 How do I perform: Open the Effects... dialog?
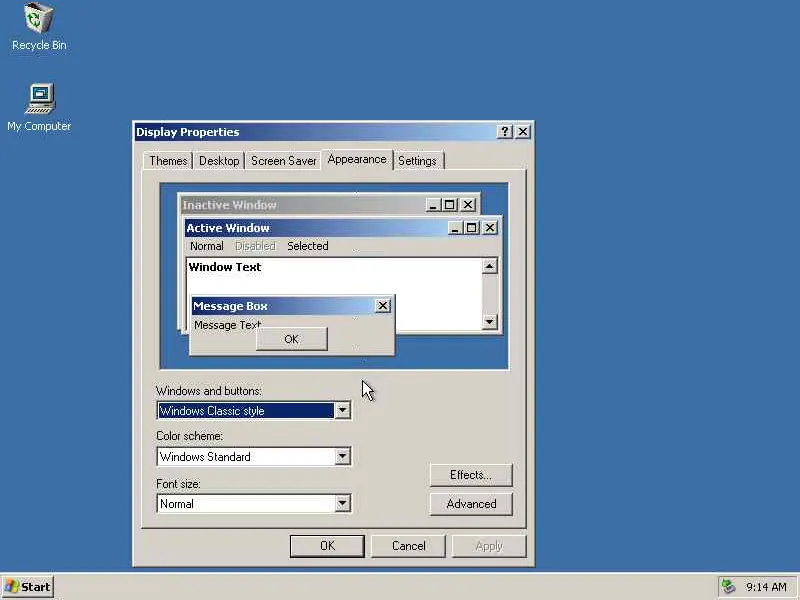tap(471, 475)
